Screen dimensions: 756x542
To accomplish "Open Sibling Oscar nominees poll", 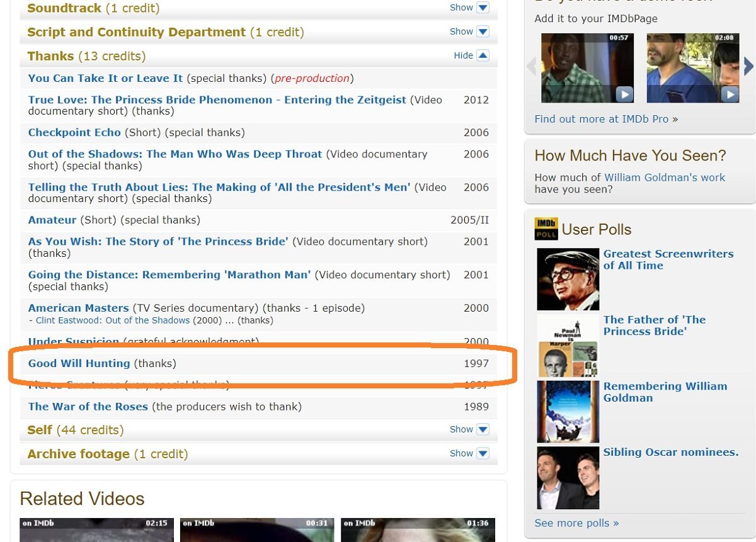I will [x=671, y=452].
